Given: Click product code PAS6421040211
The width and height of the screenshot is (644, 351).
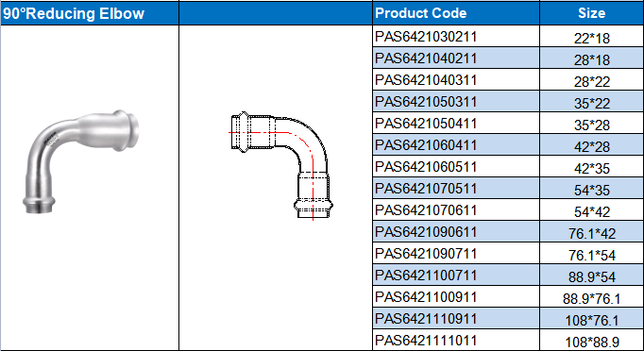Looking at the screenshot, I should (456, 58).
